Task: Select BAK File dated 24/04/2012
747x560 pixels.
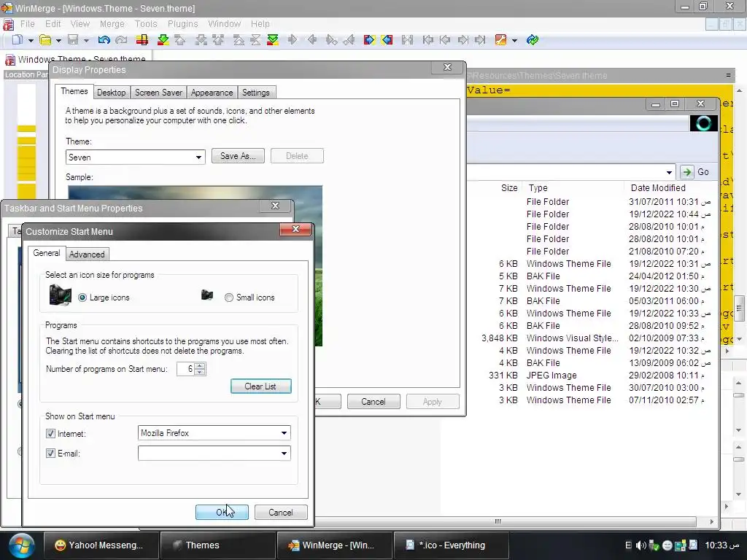Action: [x=591, y=276]
